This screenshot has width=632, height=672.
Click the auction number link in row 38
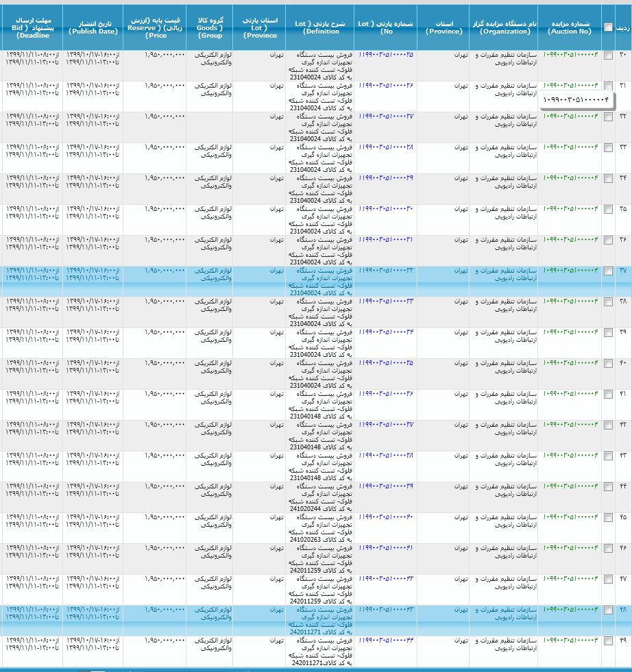(570, 301)
